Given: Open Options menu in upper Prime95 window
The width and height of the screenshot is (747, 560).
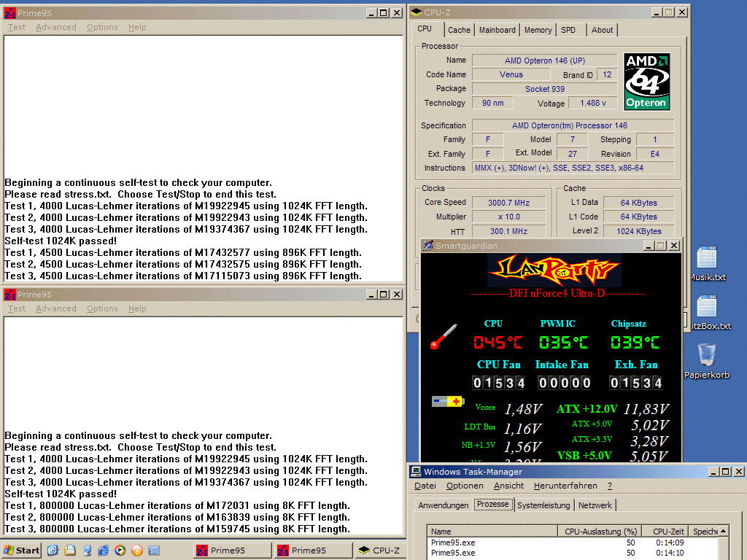Looking at the screenshot, I should (x=102, y=27).
